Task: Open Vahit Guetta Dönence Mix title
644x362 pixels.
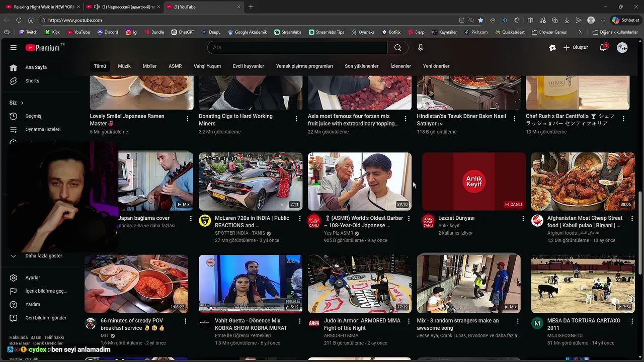Action: [x=251, y=324]
